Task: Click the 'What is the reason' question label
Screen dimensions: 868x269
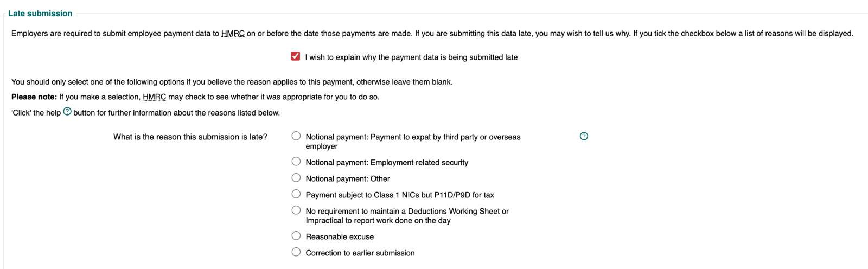Action: click(190, 137)
